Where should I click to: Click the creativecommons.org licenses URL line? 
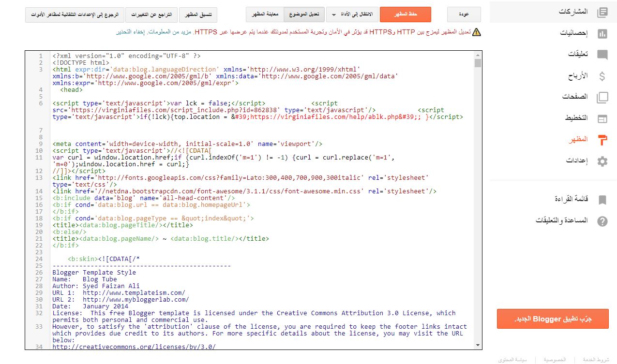(134, 347)
